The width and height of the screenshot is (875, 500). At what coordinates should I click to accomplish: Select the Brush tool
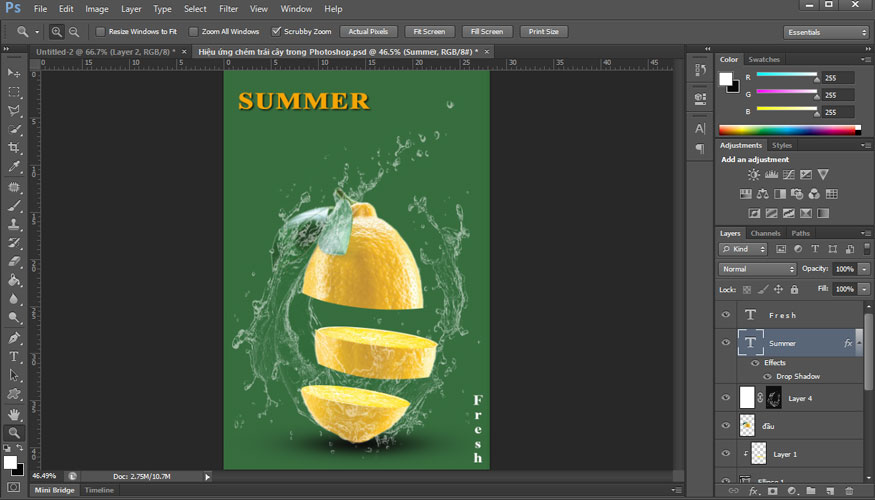coord(13,206)
